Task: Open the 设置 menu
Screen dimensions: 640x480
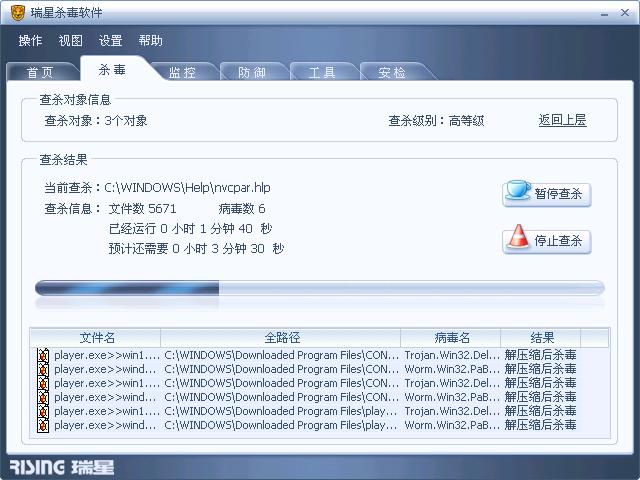Action: 111,40
